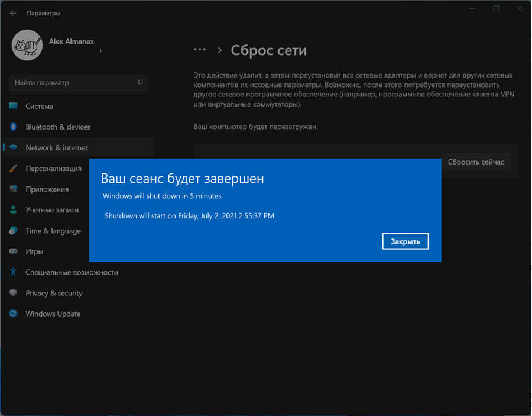Click the accessibility figure icon
Image resolution: width=532 pixels, height=416 pixels.
13,272
